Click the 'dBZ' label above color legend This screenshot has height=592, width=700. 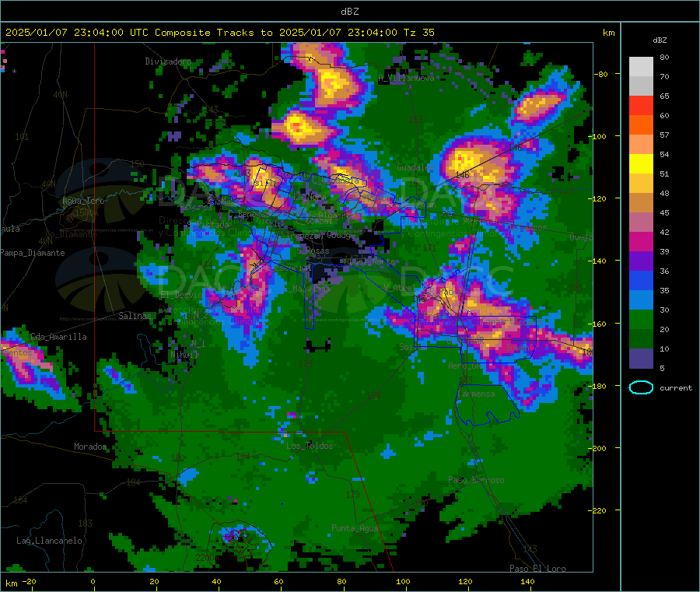(660, 40)
